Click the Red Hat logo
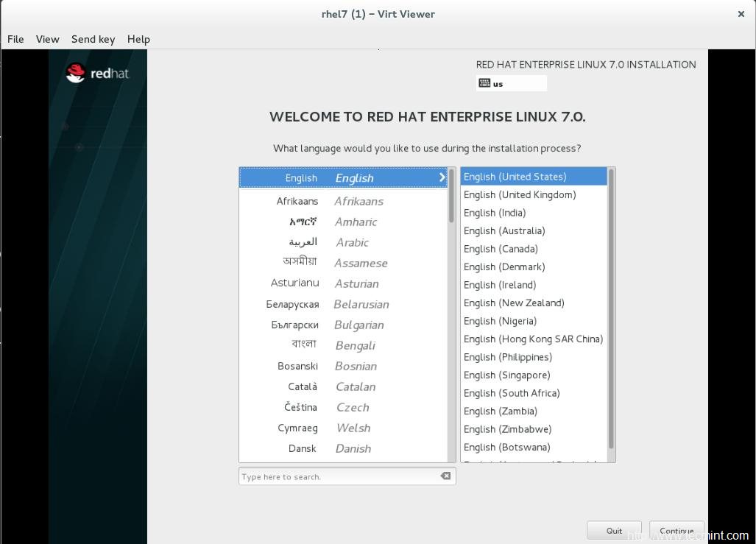Viewport: 756px width, 544px height. pos(96,72)
